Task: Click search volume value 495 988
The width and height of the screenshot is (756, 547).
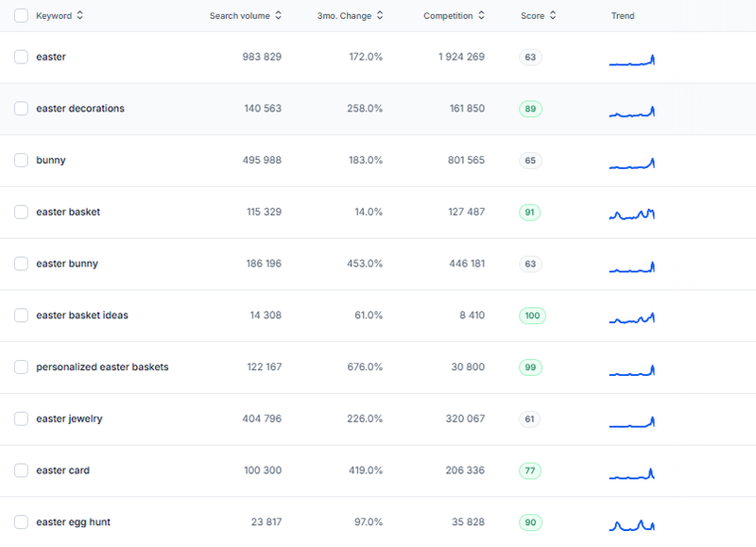Action: point(262,160)
